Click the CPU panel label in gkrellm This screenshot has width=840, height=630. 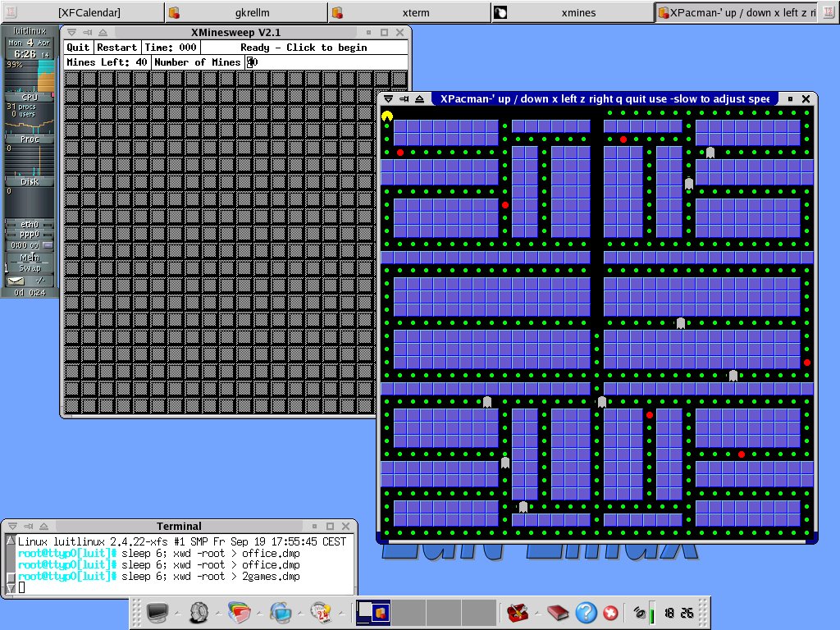tap(30, 98)
